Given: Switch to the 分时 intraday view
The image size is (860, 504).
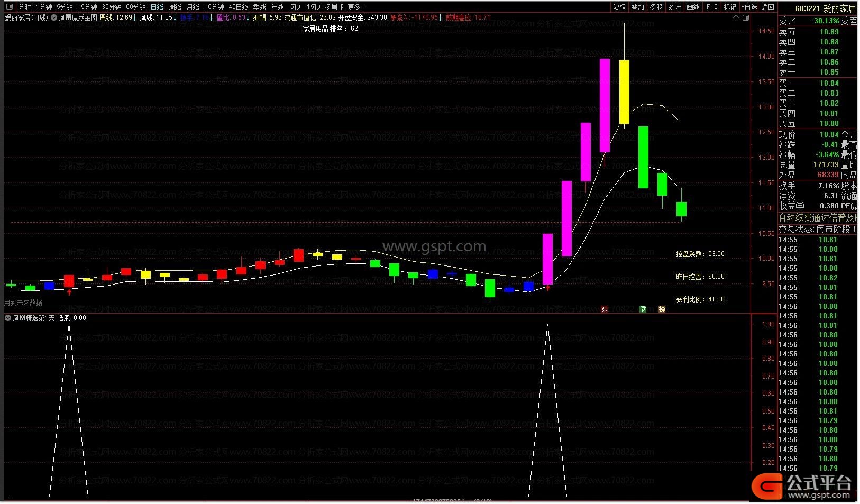Looking at the screenshot, I should (x=24, y=7).
